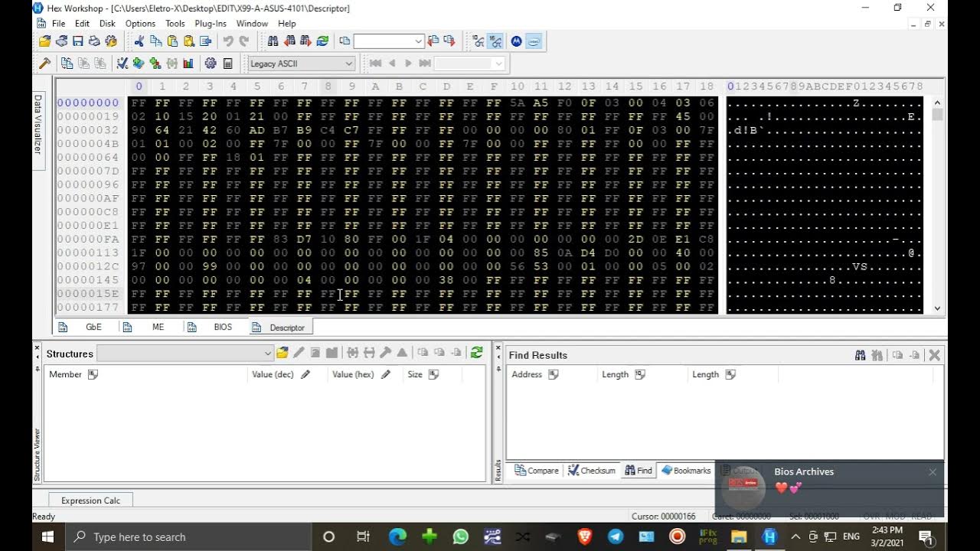Screen dimensions: 980x551
Task: Click the bar chart character distribution icon
Action: (x=188, y=64)
